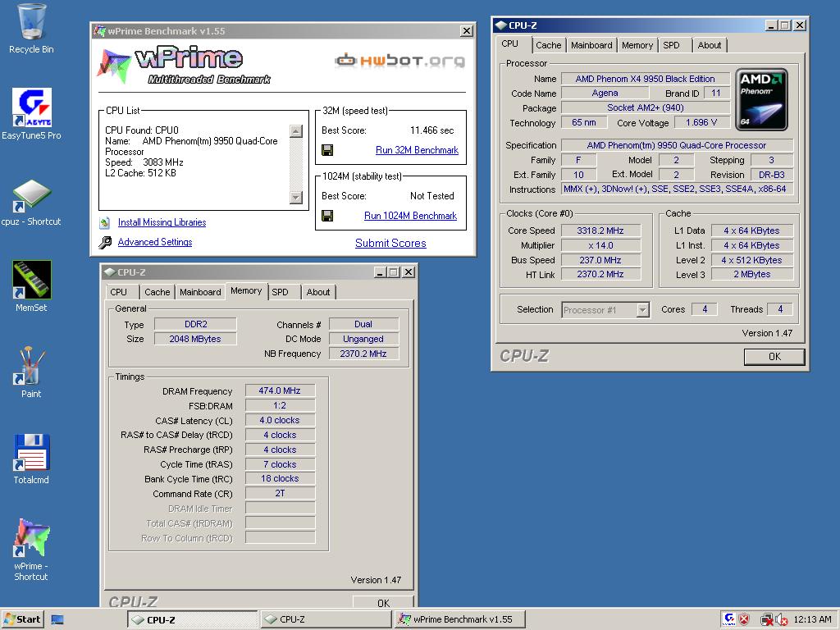Open the wPrime shortcut on desktop
This screenshot has height=630, width=840.
31,549
